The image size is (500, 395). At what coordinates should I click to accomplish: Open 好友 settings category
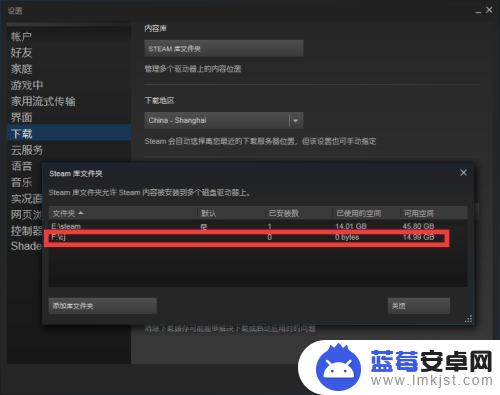[21, 52]
